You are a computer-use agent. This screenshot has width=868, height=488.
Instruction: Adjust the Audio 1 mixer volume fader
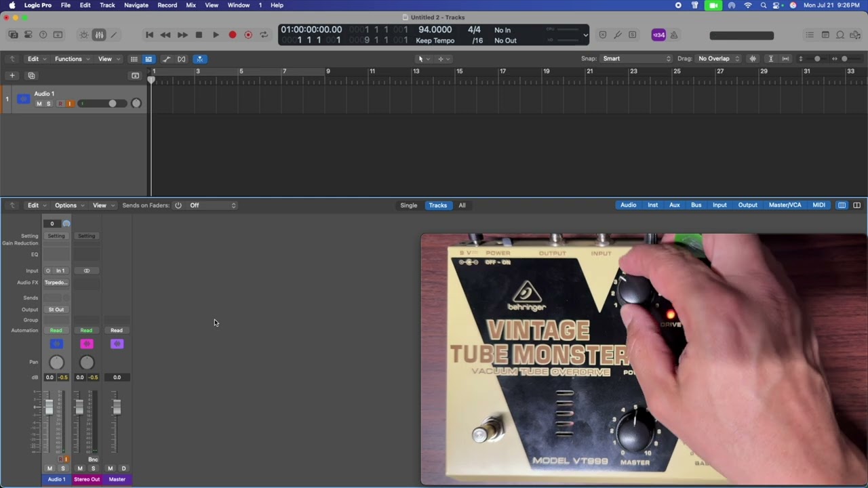pyautogui.click(x=49, y=407)
